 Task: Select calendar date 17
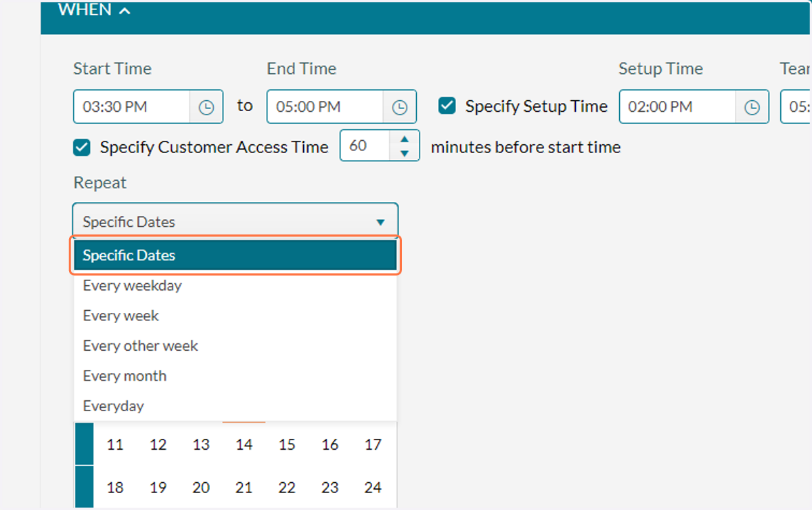[x=373, y=445]
